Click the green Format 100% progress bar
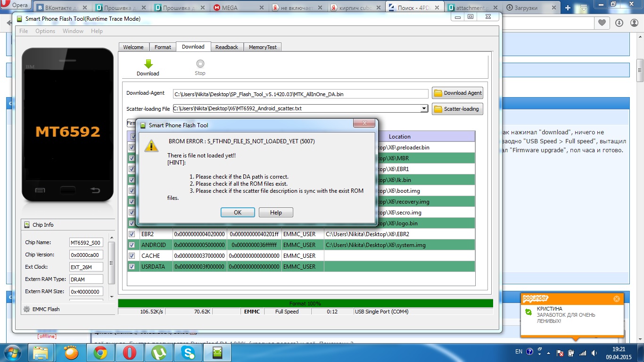This screenshot has height=362, width=644. pyautogui.click(x=305, y=304)
